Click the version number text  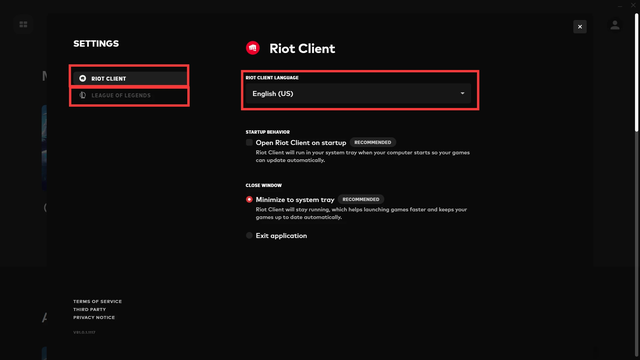point(84,332)
